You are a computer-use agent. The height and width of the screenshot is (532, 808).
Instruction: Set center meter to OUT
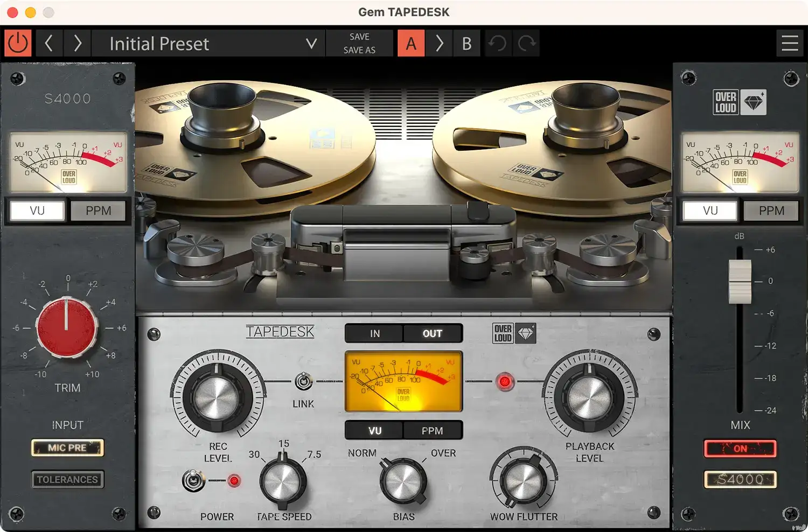tap(433, 333)
